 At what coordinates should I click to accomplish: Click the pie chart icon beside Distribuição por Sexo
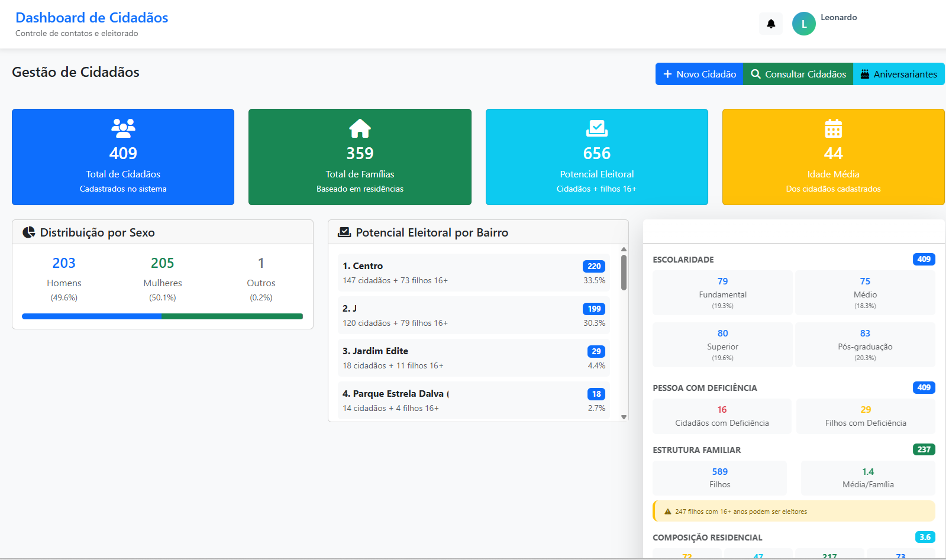[x=28, y=232]
